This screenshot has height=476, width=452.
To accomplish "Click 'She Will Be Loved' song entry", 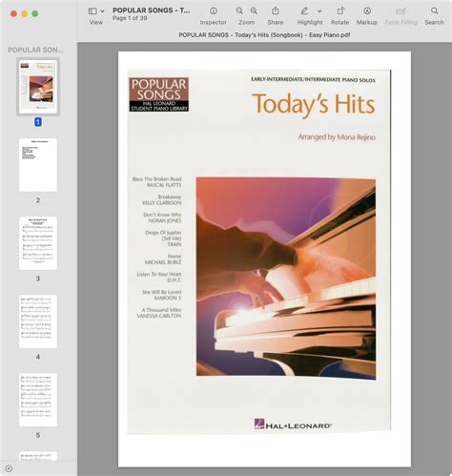I will 161,292.
